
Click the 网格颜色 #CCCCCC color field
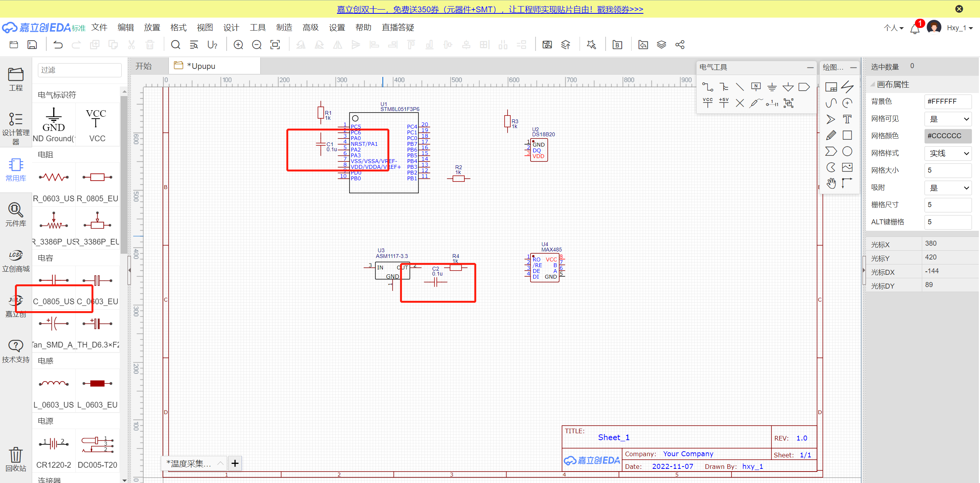(948, 136)
